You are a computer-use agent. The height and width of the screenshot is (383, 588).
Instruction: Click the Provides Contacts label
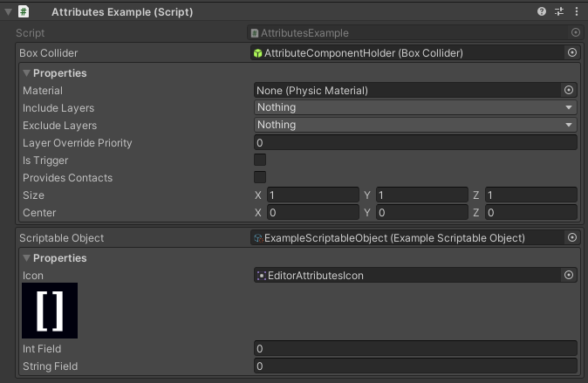click(x=67, y=178)
